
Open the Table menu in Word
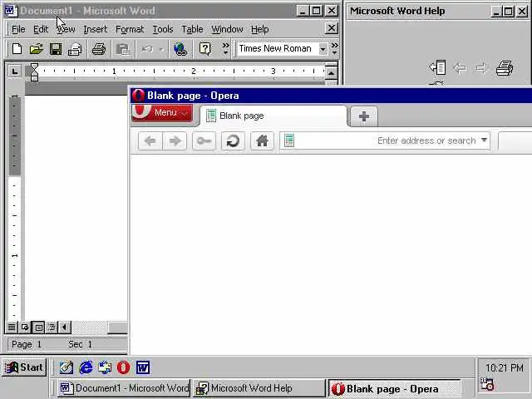coord(192,30)
